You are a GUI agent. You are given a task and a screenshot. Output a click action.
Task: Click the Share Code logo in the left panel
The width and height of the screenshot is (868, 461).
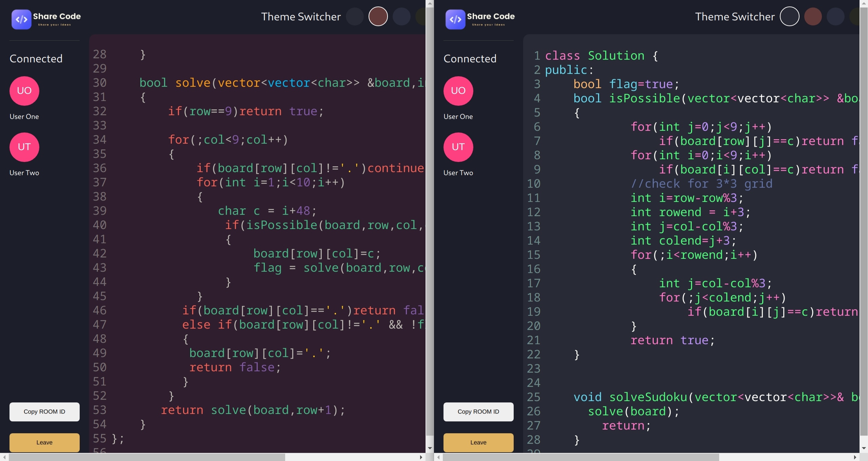pyautogui.click(x=46, y=19)
